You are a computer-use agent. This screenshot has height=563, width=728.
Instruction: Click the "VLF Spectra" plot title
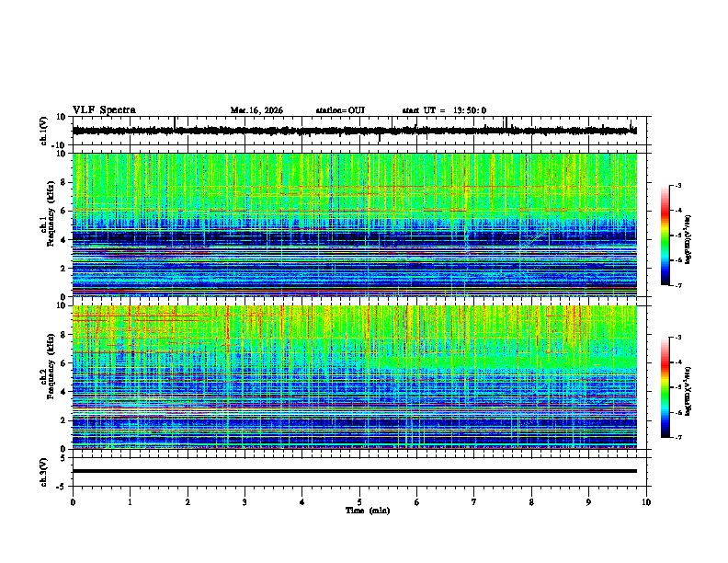click(x=104, y=110)
